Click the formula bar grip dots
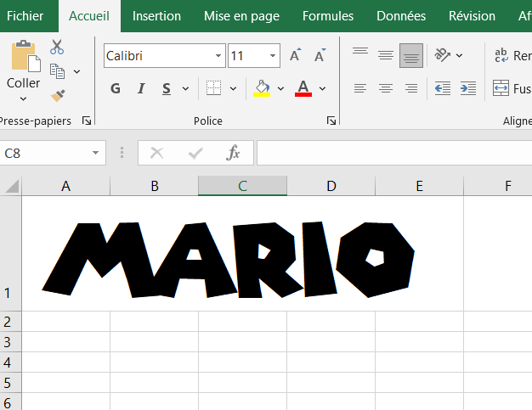The height and width of the screenshot is (410, 532). click(122, 153)
